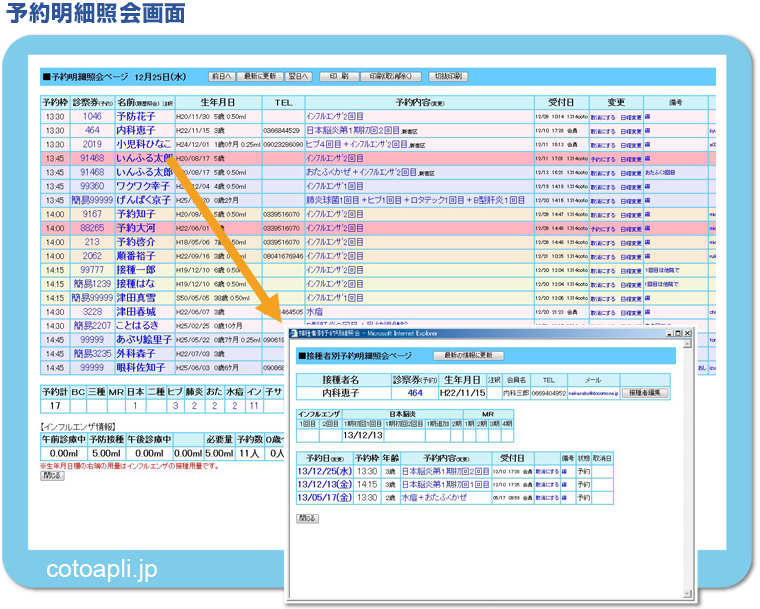Click おたふくかぜ+インフルエンザ2回目 booking content
Viewport: 760px width, 609px height.
coord(361,172)
